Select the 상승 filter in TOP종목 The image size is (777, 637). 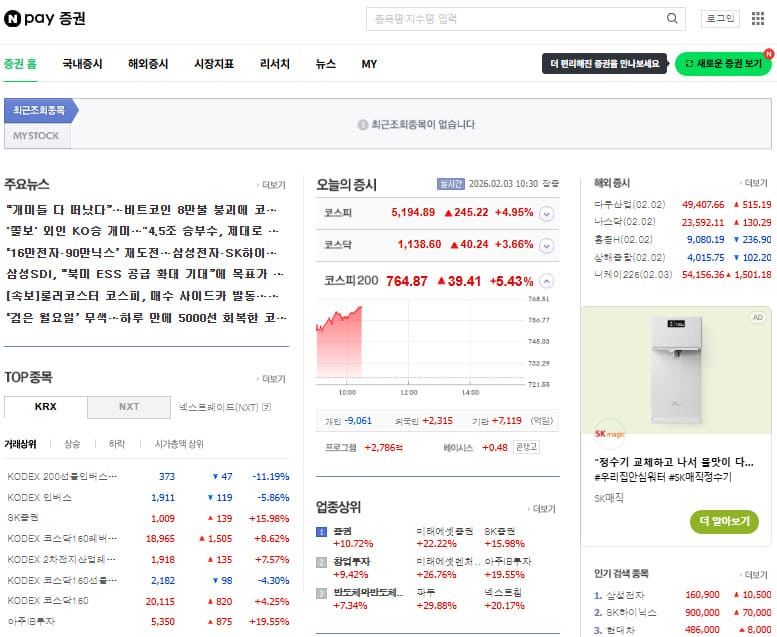pos(72,444)
